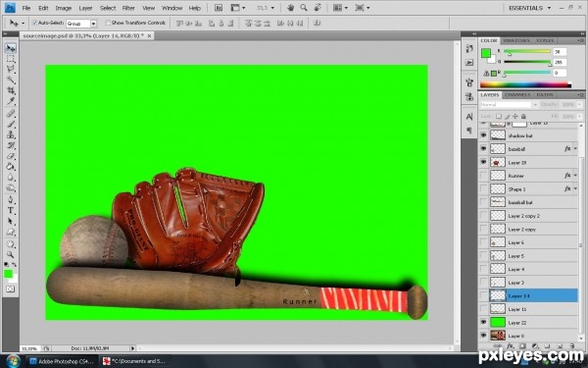588x368 pixels.
Task: Expand the effects on the baseball layer
Action: [x=575, y=149]
